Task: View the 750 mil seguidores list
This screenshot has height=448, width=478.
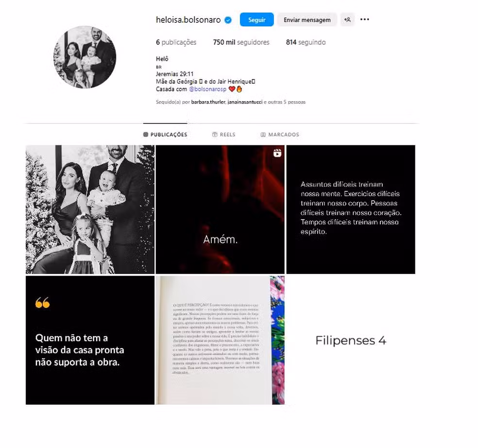Action: [x=241, y=42]
